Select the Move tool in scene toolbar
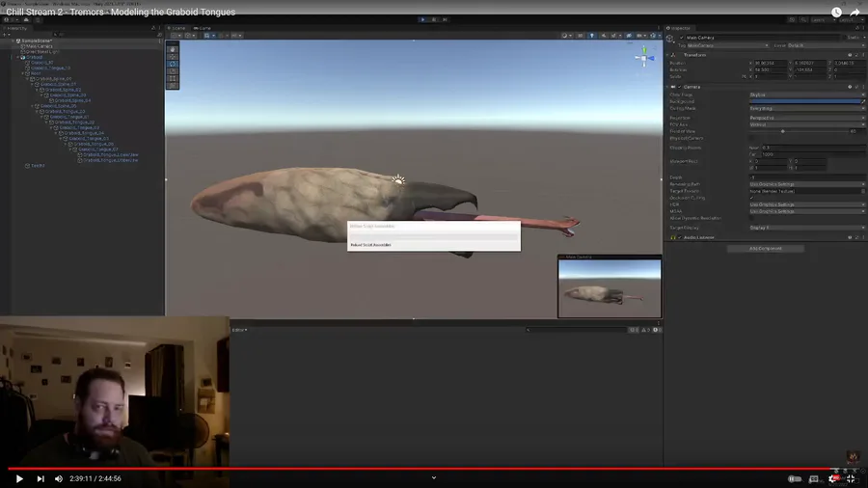 (x=173, y=57)
